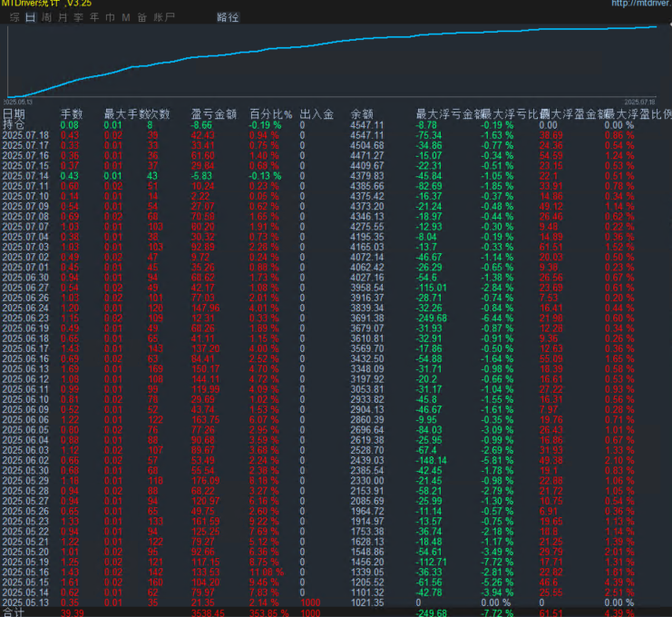Click profit amount 163.75

pyautogui.click(x=205, y=420)
